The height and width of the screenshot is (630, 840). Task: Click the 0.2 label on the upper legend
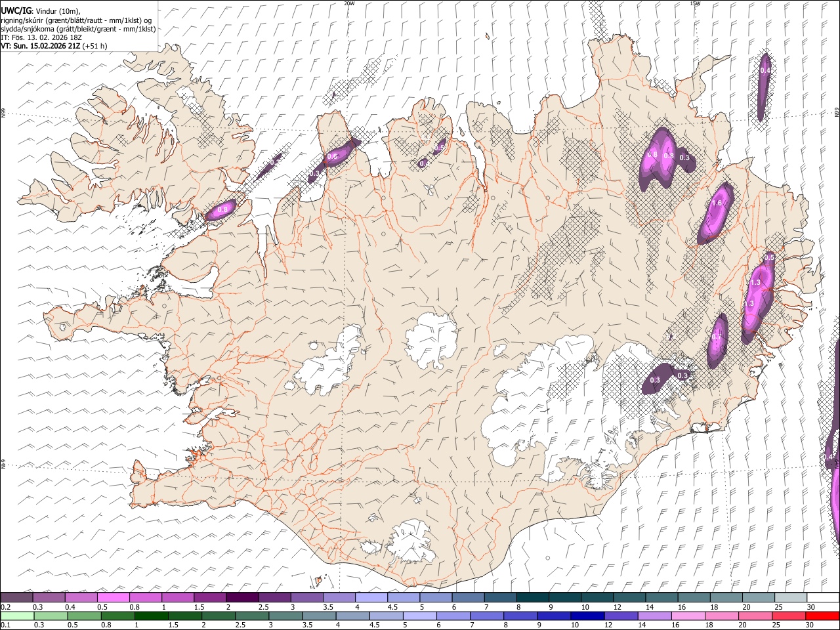pos(6,607)
